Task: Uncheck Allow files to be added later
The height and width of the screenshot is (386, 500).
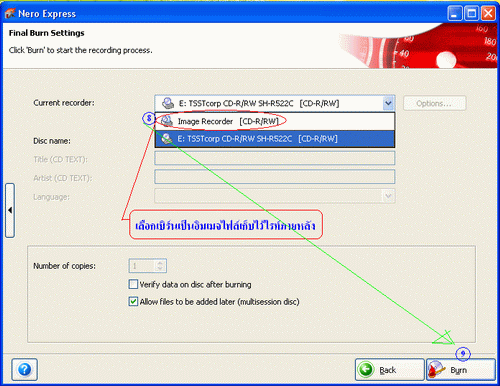Action: click(x=133, y=302)
